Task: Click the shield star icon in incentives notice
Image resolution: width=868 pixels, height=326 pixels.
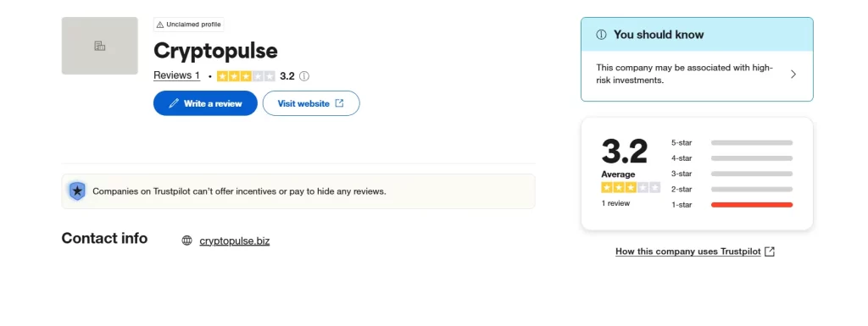Action: point(77,191)
